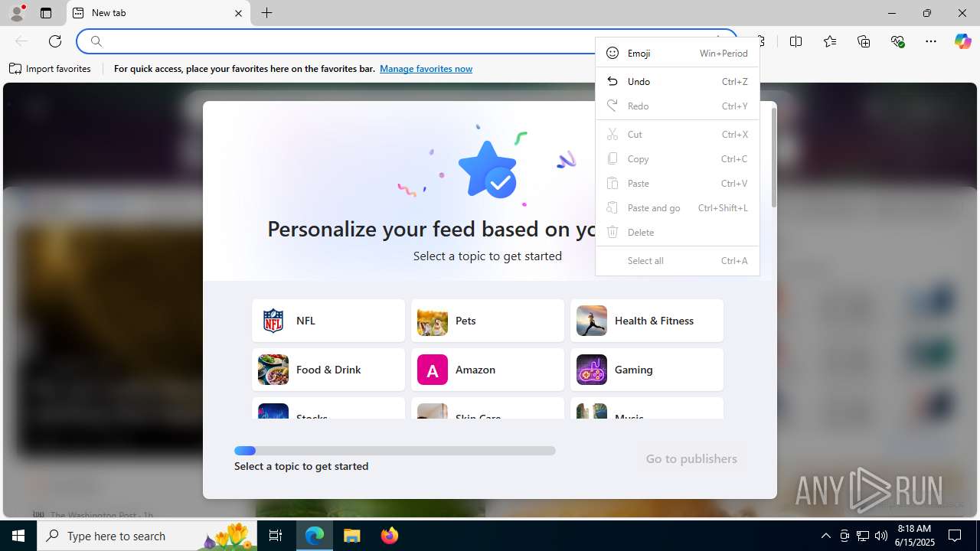
Task: Choose Delete from context menu
Action: point(678,232)
